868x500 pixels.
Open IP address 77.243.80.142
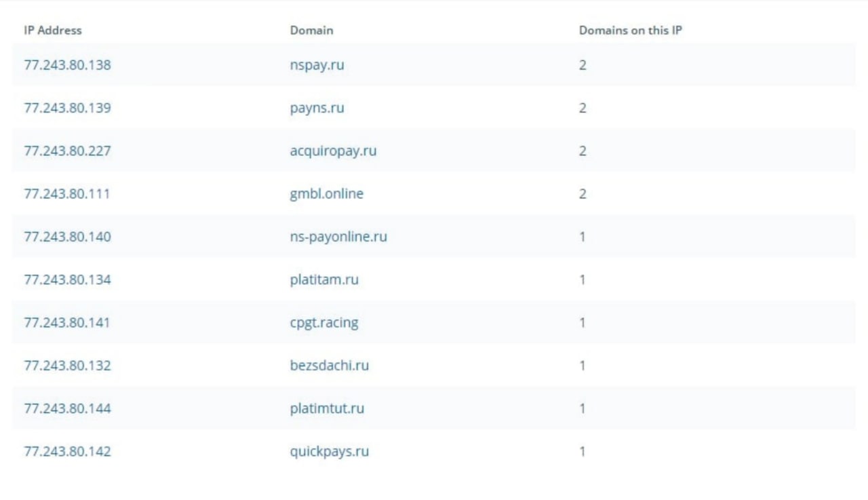click(x=67, y=452)
